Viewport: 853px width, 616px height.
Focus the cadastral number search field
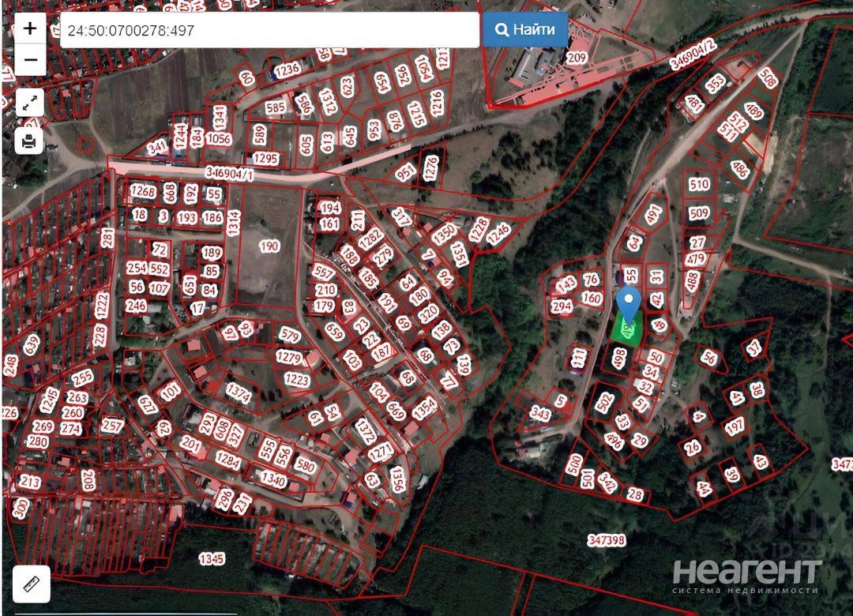(x=270, y=30)
